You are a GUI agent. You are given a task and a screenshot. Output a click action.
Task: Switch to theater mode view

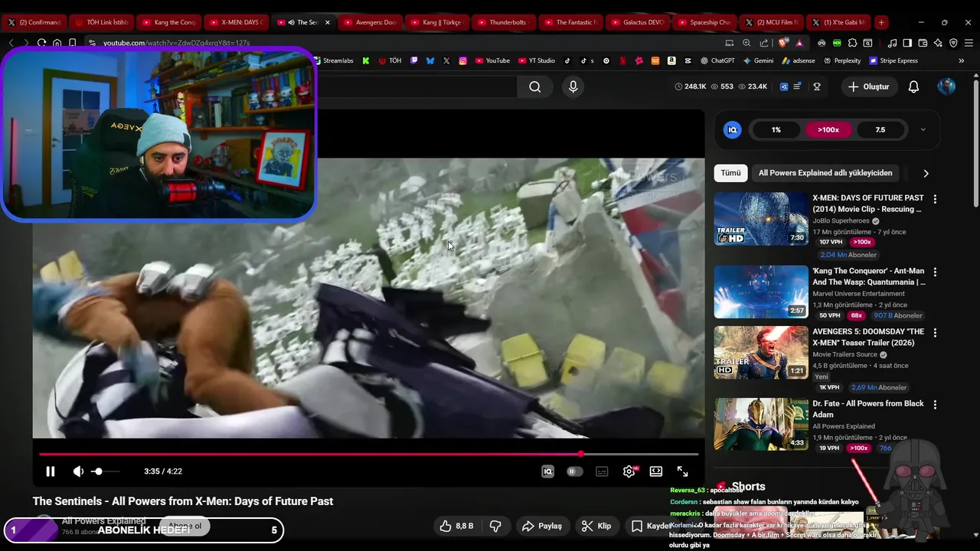pyautogui.click(x=656, y=471)
